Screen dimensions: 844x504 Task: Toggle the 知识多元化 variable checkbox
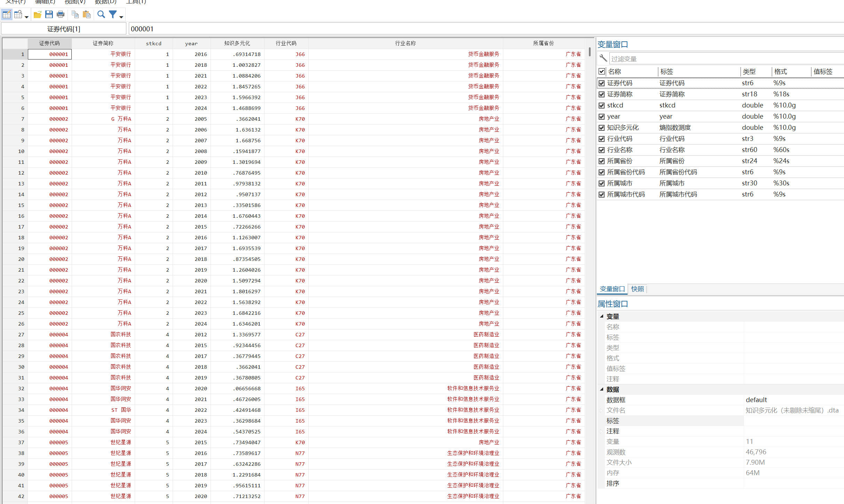601,128
